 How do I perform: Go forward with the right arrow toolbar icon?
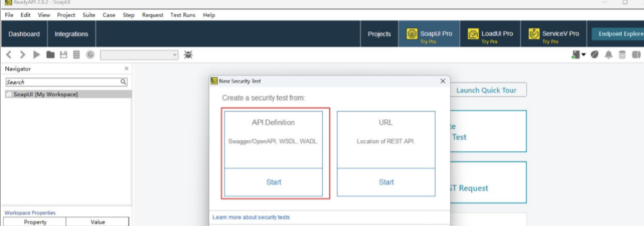click(23, 55)
